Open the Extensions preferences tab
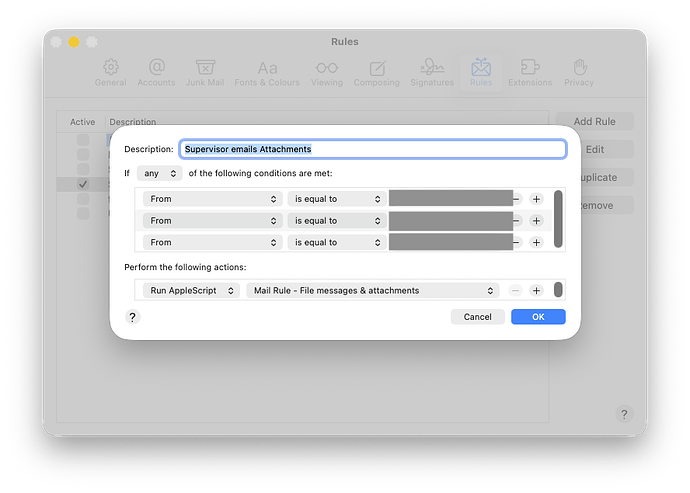690x493 pixels. click(529, 73)
